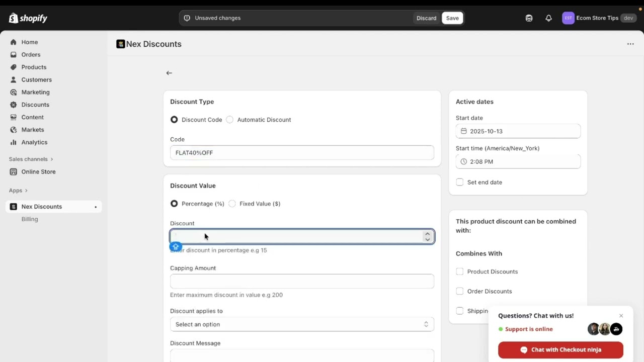Click the Customers person icon
The width and height of the screenshot is (644, 362).
(14, 80)
